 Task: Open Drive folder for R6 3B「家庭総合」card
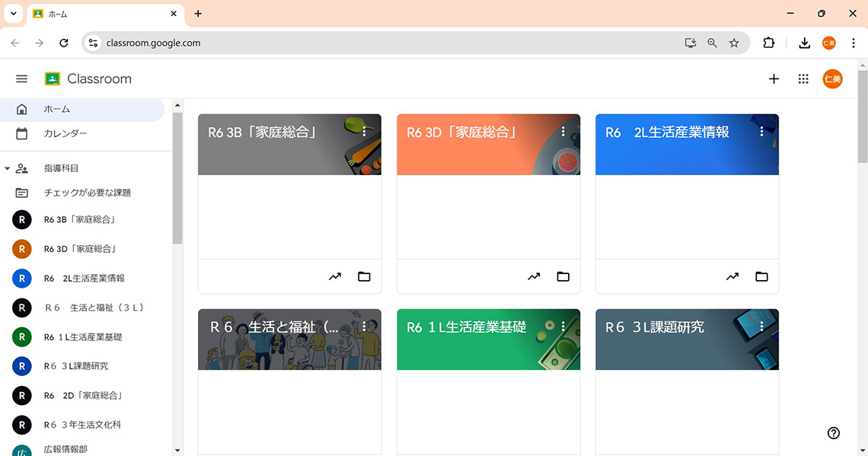pyautogui.click(x=364, y=276)
